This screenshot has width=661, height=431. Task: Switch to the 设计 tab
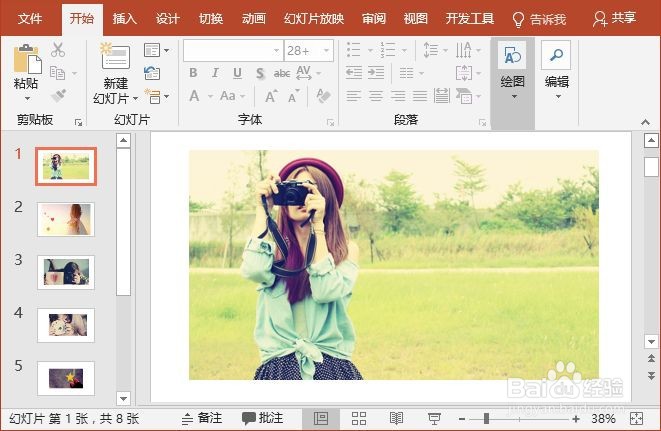pyautogui.click(x=167, y=19)
